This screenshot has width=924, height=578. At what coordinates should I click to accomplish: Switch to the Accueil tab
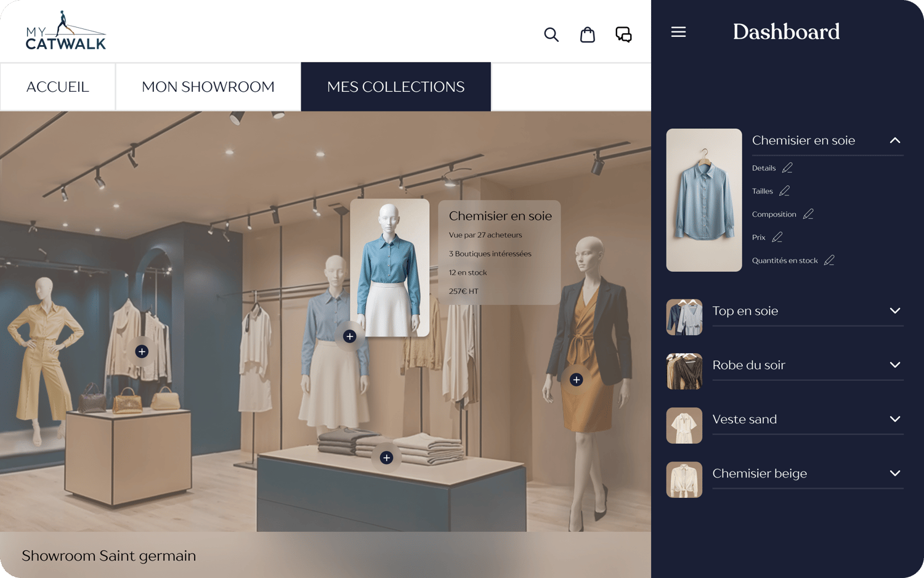(x=58, y=87)
